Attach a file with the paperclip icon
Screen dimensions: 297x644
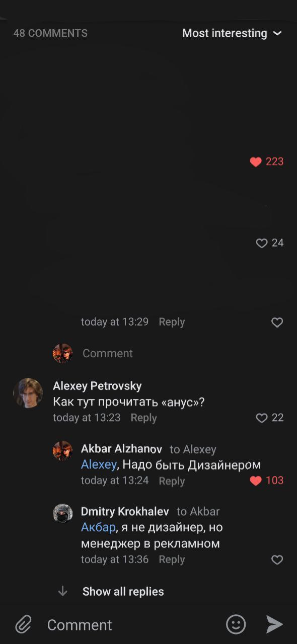point(23,624)
